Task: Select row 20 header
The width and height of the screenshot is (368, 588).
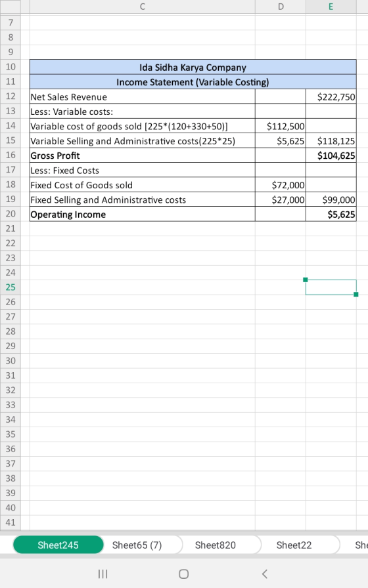Action: pos(11,214)
